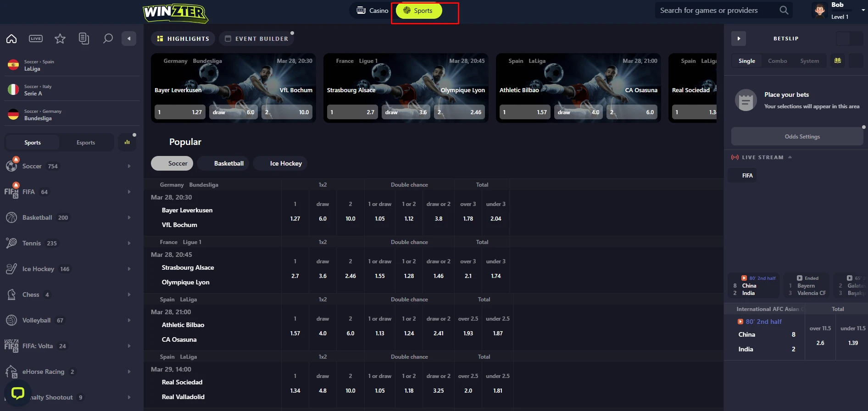868x411 pixels.
Task: Click draw 4.0 on Athletic Bilbao highlight card
Action: pyautogui.click(x=578, y=112)
